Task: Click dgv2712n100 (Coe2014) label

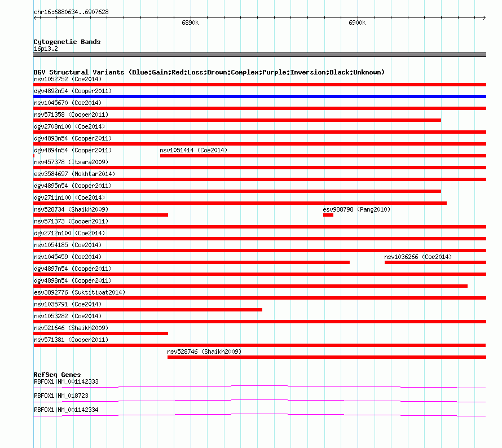Action: click(69, 233)
